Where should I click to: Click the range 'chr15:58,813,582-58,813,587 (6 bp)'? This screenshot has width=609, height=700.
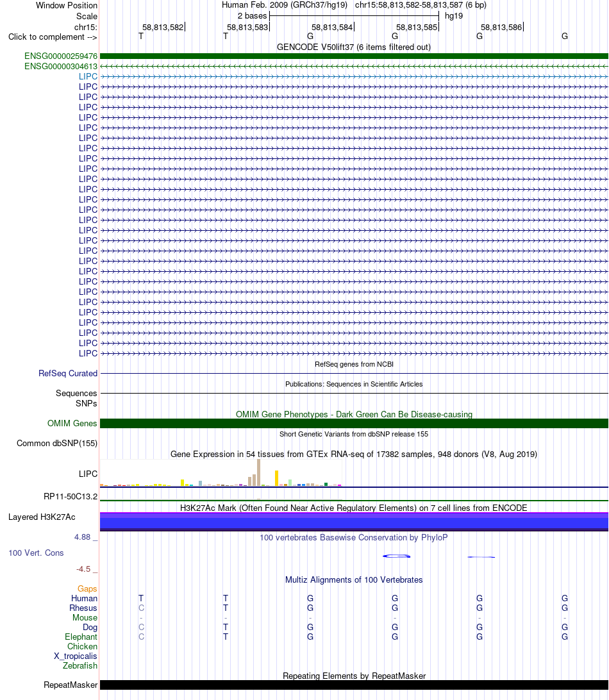pyautogui.click(x=421, y=5)
